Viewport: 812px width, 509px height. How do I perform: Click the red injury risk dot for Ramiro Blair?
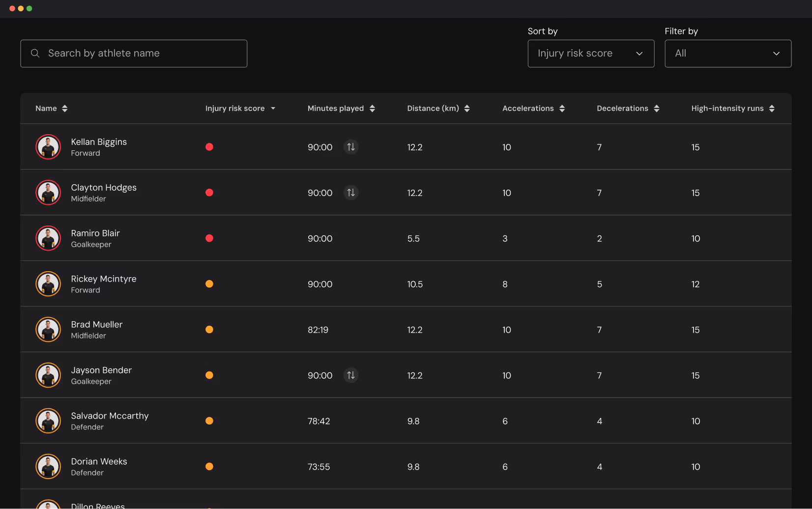point(209,238)
